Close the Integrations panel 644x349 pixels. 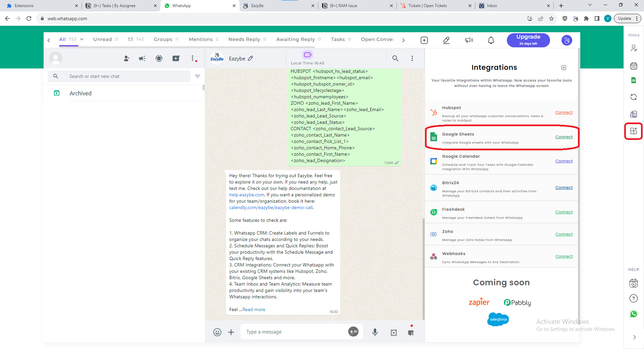pyautogui.click(x=563, y=67)
